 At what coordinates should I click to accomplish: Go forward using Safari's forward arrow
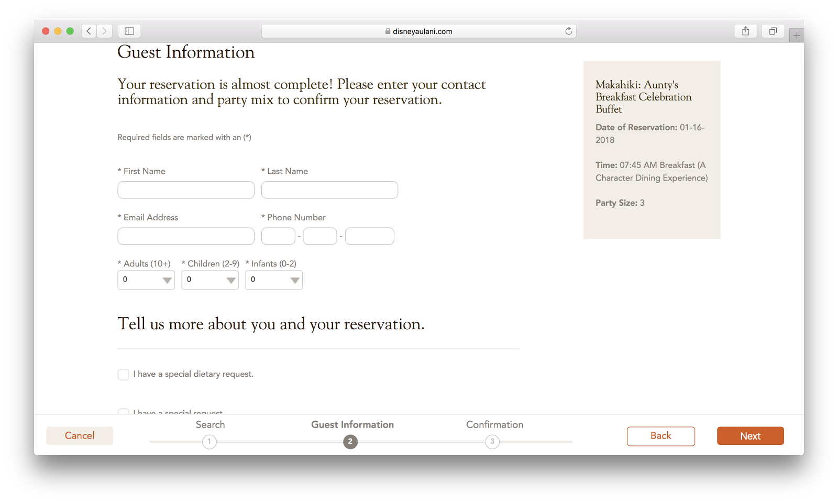click(x=104, y=31)
